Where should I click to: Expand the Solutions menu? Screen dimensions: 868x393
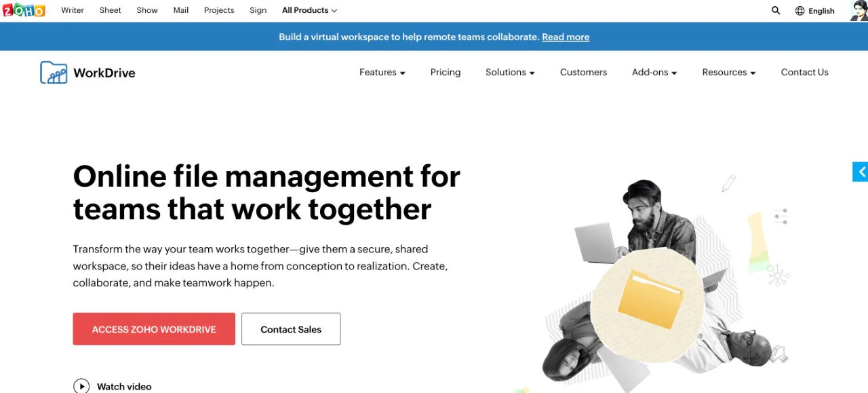tap(510, 72)
